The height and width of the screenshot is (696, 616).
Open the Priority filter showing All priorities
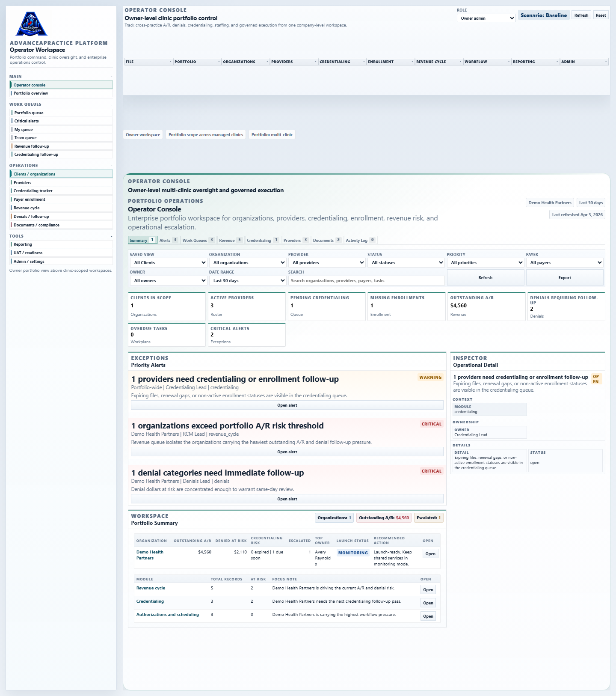coord(486,263)
